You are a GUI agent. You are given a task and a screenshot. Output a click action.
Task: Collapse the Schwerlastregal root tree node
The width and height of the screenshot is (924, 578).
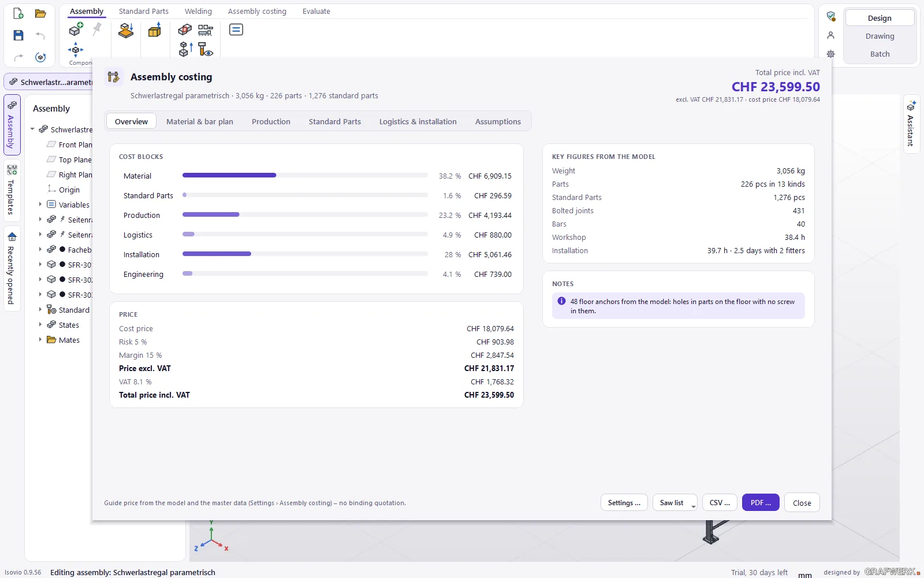pyautogui.click(x=32, y=129)
